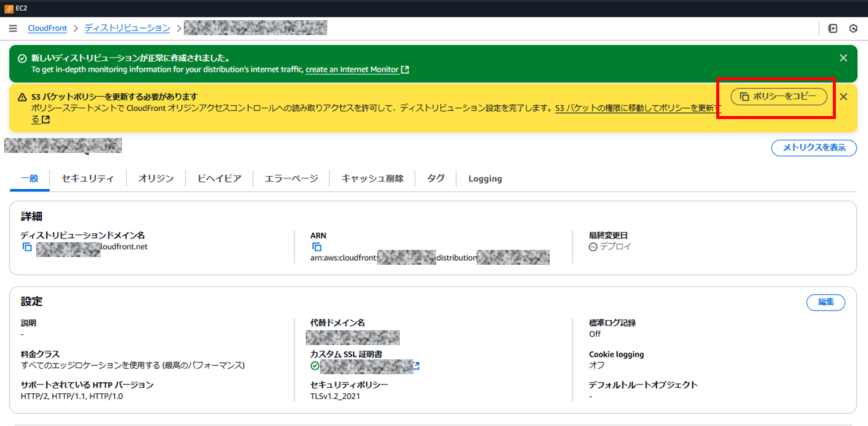Click the warning triangle icon in the yellow banner
The image size is (868, 426).
[22, 96]
